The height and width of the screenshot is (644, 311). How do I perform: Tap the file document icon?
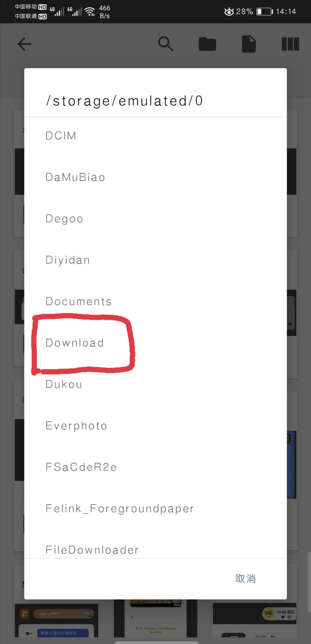click(x=249, y=44)
